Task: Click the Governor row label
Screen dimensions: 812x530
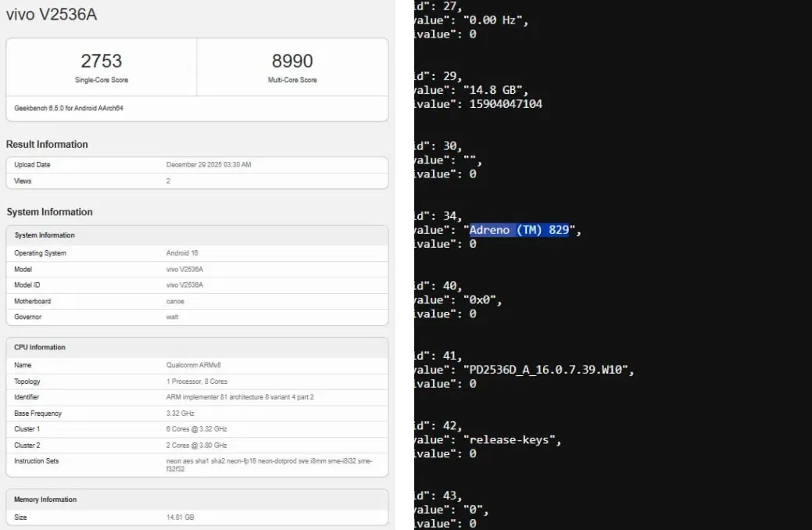Action: [x=27, y=317]
